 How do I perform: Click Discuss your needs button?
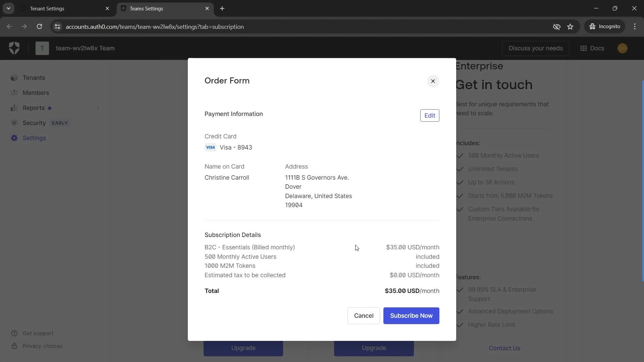tap(536, 48)
